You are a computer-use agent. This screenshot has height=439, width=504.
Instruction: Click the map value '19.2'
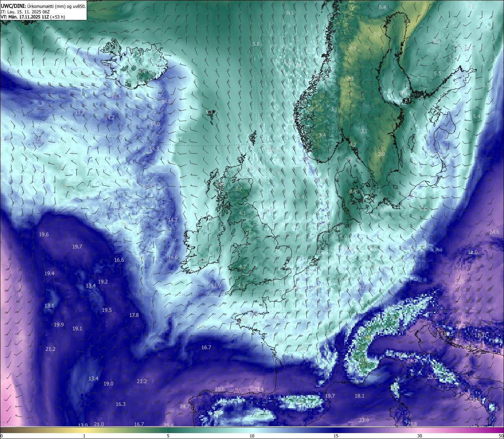103,282
